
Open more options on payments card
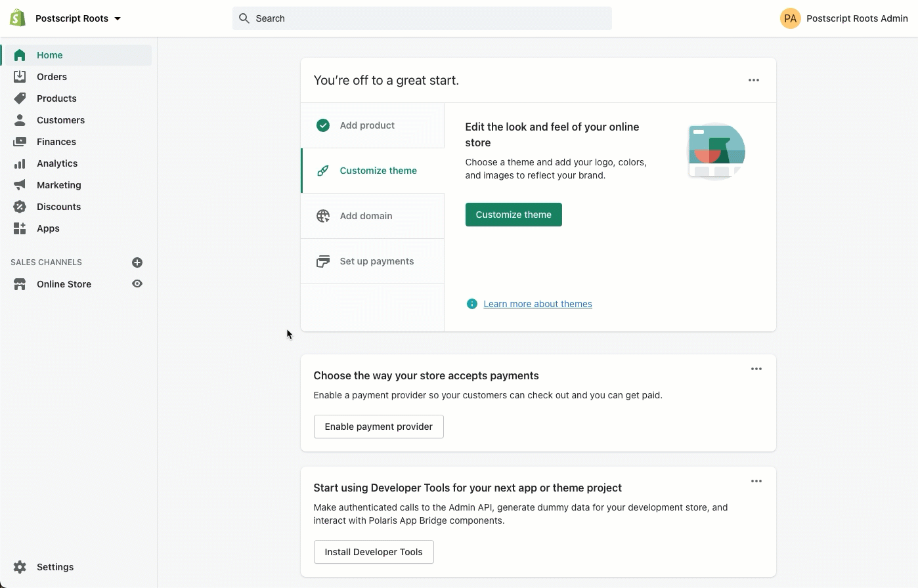click(x=756, y=369)
